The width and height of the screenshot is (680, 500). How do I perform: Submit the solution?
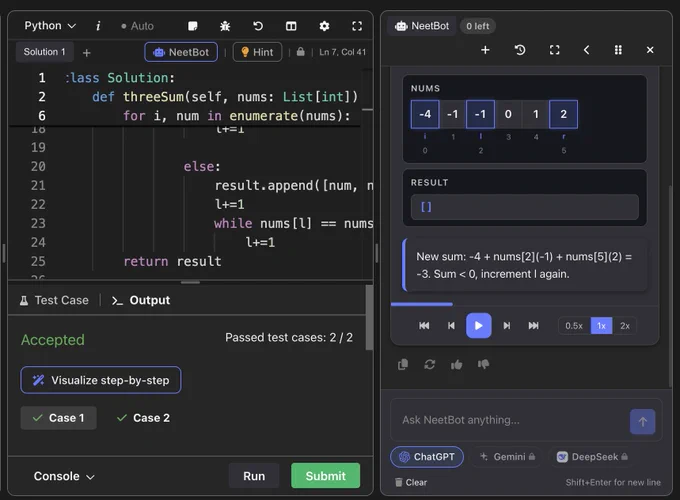pos(326,476)
